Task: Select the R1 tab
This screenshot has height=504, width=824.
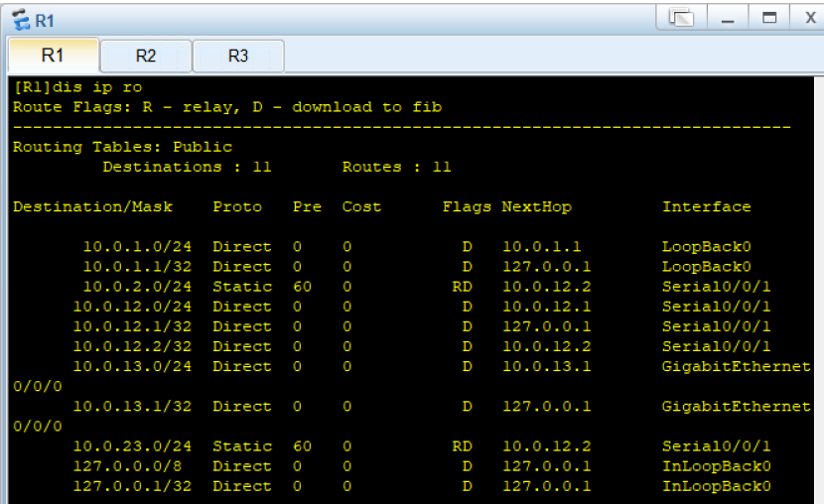Action: click(x=53, y=55)
